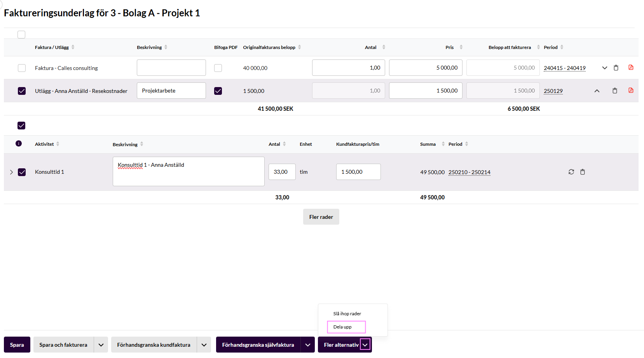The height and width of the screenshot is (358, 644).
Task: Sort invoice table by Antal
Action: click(x=384, y=47)
